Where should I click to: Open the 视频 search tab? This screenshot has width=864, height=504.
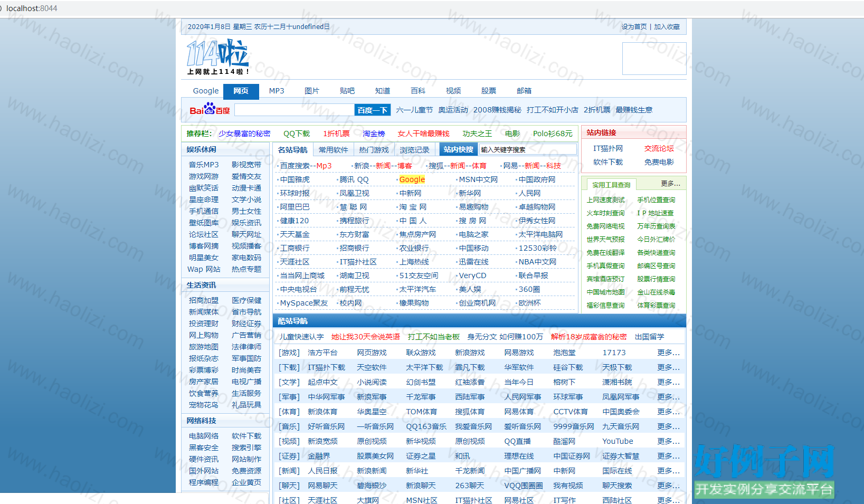(x=453, y=91)
